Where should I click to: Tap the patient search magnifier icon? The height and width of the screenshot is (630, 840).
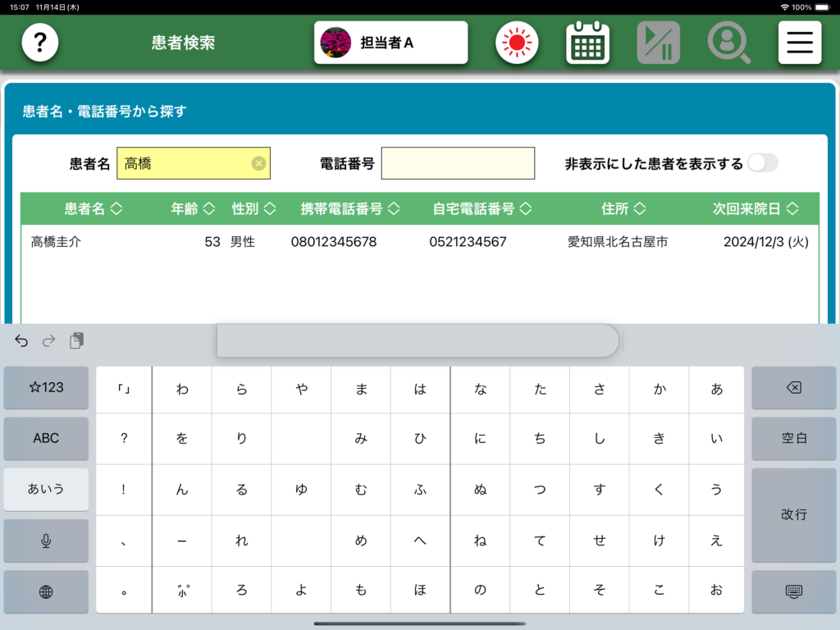point(728,43)
